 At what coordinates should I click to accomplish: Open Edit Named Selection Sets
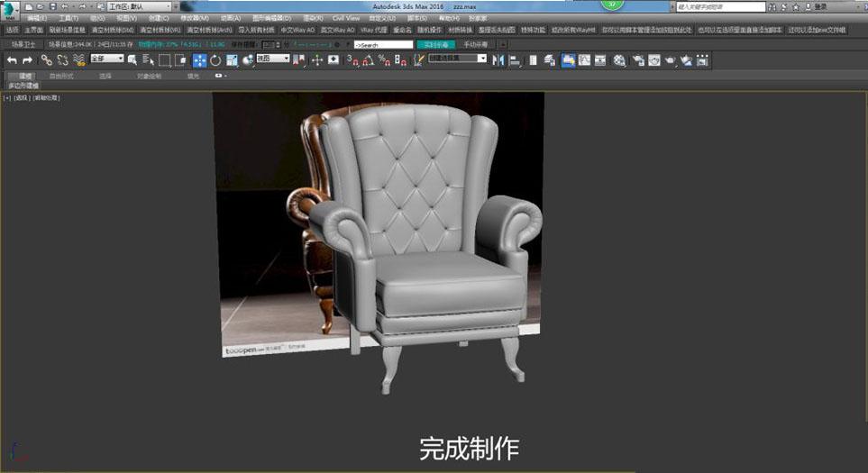tap(419, 60)
